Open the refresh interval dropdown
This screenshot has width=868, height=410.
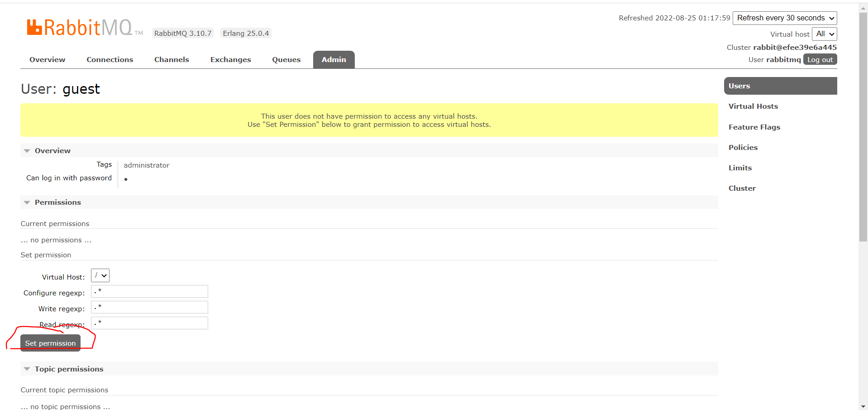pyautogui.click(x=785, y=18)
